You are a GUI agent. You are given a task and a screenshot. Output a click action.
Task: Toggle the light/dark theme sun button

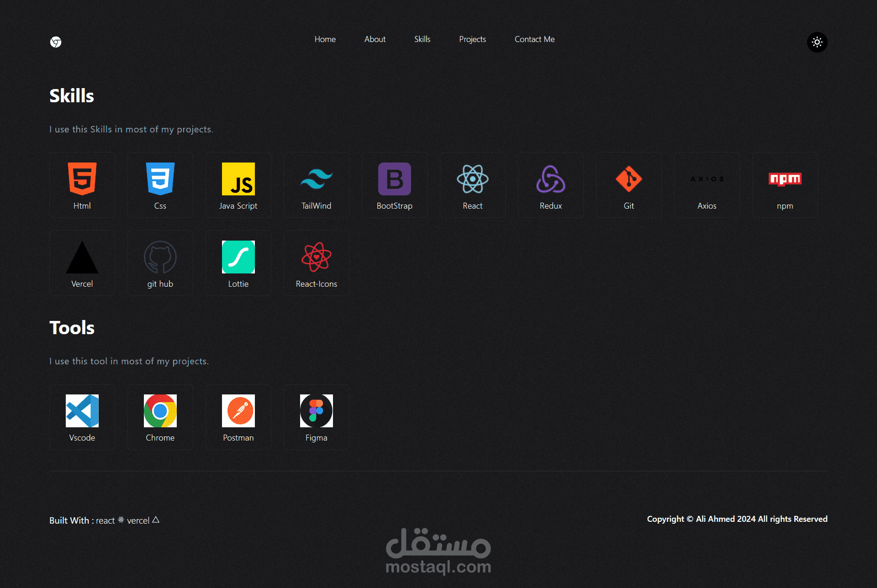pyautogui.click(x=817, y=42)
